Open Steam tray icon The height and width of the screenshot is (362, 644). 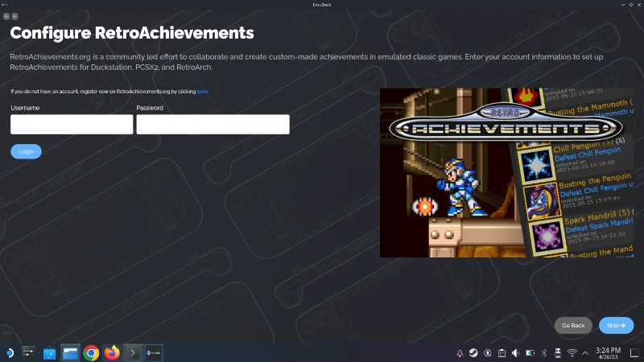(x=473, y=353)
